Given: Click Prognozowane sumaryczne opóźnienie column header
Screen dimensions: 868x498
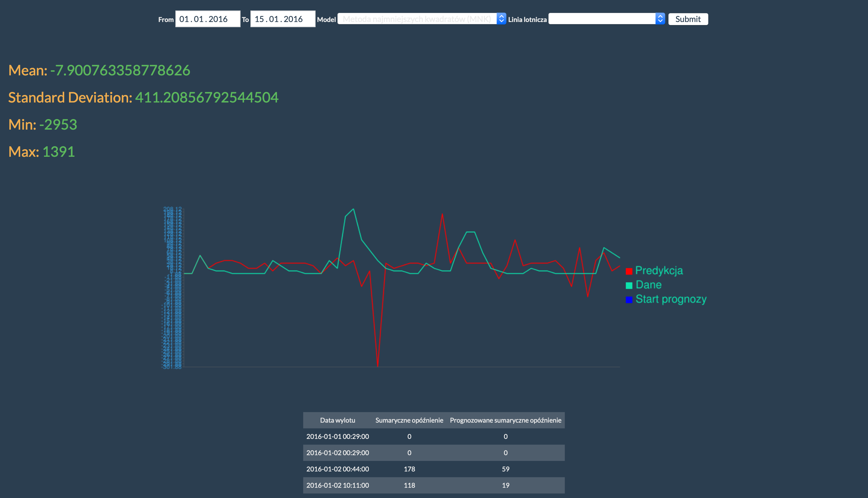Looking at the screenshot, I should tap(505, 420).
